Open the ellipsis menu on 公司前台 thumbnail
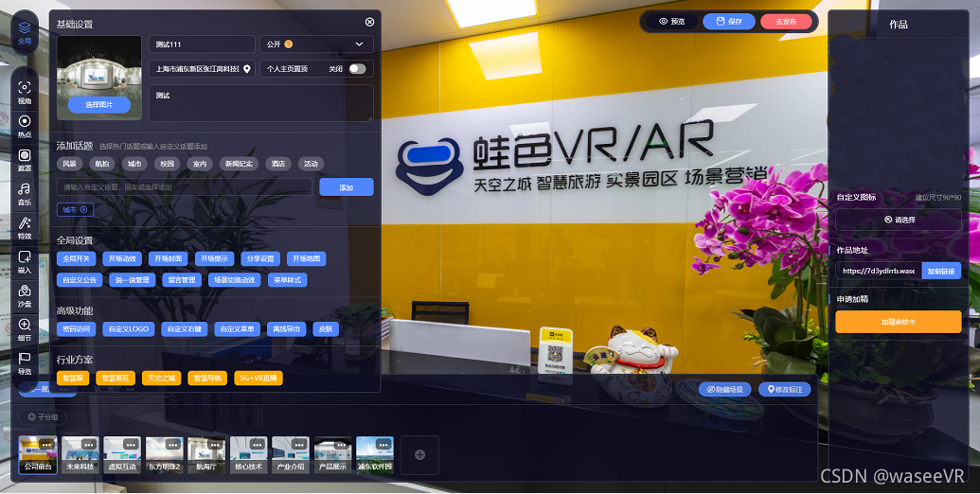980x494 pixels. 46,444
